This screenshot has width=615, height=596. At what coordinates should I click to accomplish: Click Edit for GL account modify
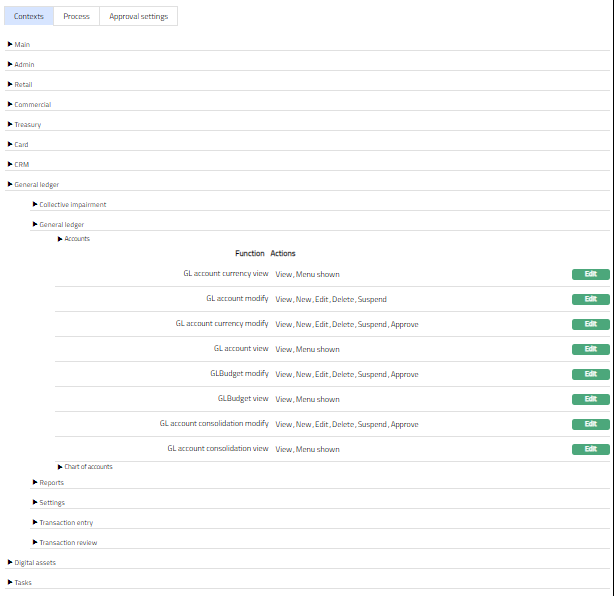coord(590,299)
